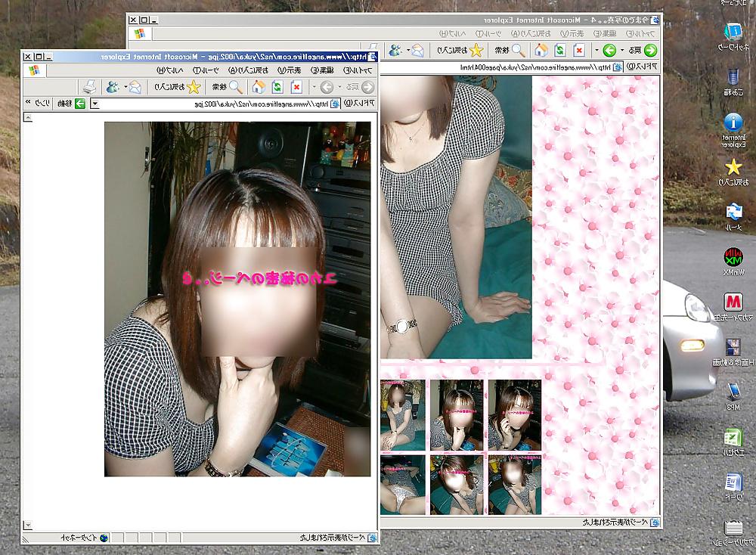
Task: Open View menu in front Explorer window
Action: [289, 70]
